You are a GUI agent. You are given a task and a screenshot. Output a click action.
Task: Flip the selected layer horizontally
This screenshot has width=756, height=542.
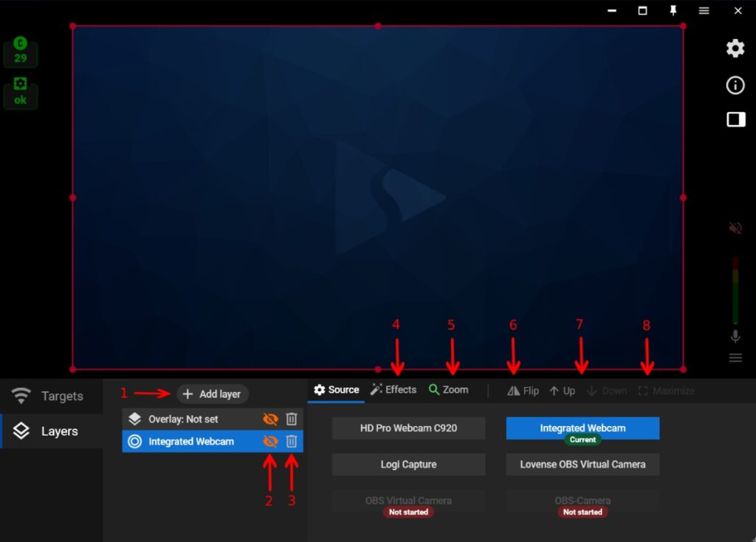[523, 391]
